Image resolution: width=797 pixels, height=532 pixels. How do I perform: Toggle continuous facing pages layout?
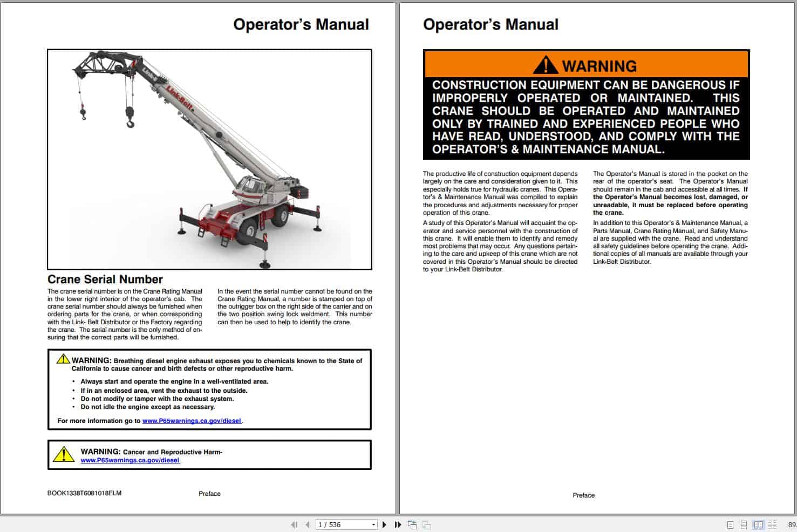773,524
